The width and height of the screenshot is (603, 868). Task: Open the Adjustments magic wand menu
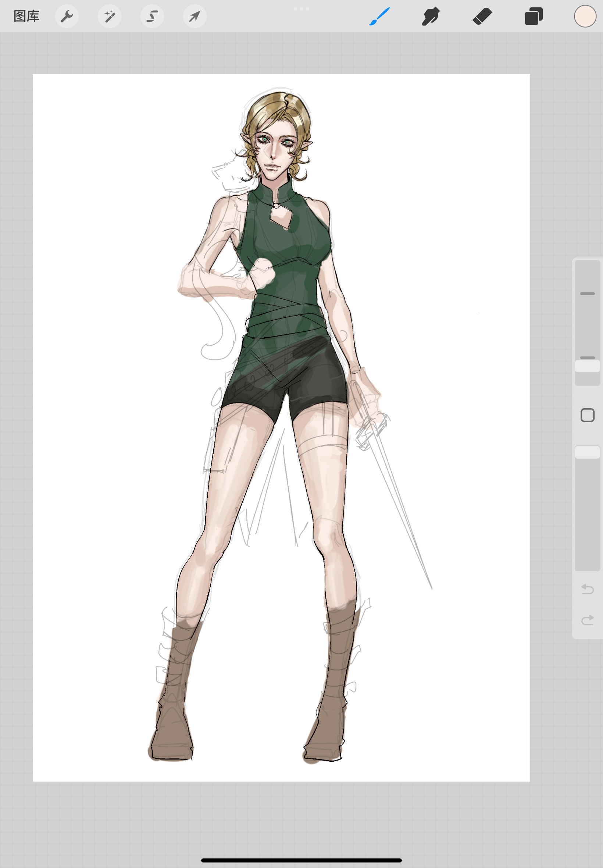click(110, 16)
